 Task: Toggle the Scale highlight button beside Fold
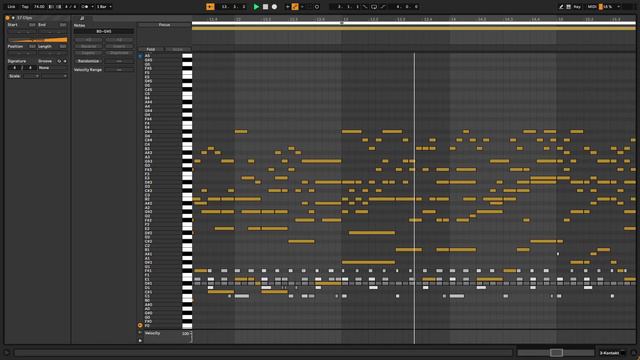178,49
